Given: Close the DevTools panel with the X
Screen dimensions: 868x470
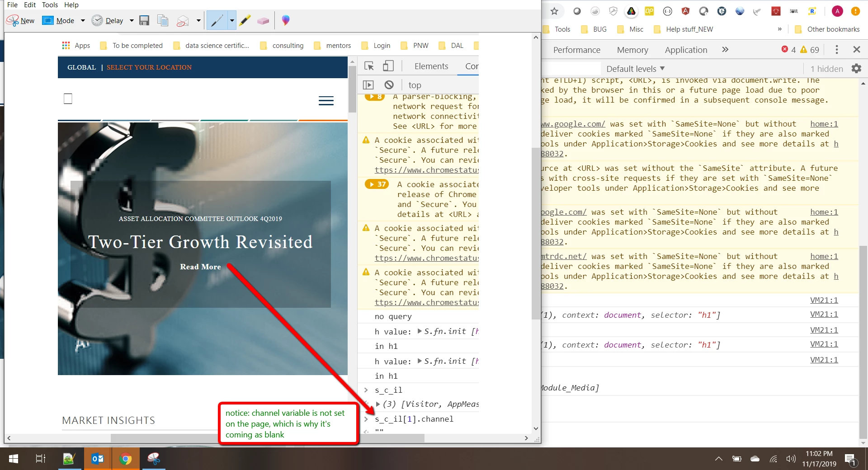Looking at the screenshot, I should pyautogui.click(x=856, y=50).
